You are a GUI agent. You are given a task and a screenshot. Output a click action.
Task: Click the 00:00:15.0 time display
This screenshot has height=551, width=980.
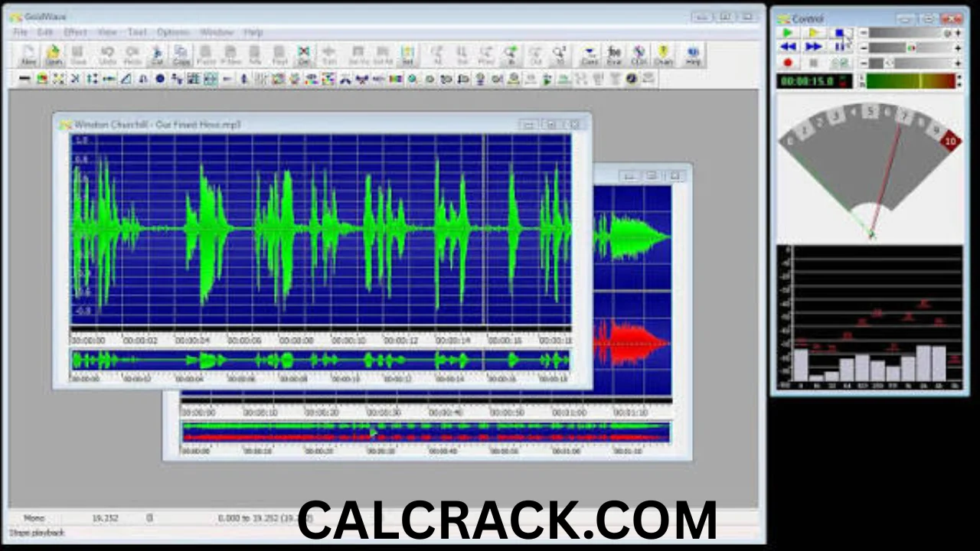tap(815, 81)
